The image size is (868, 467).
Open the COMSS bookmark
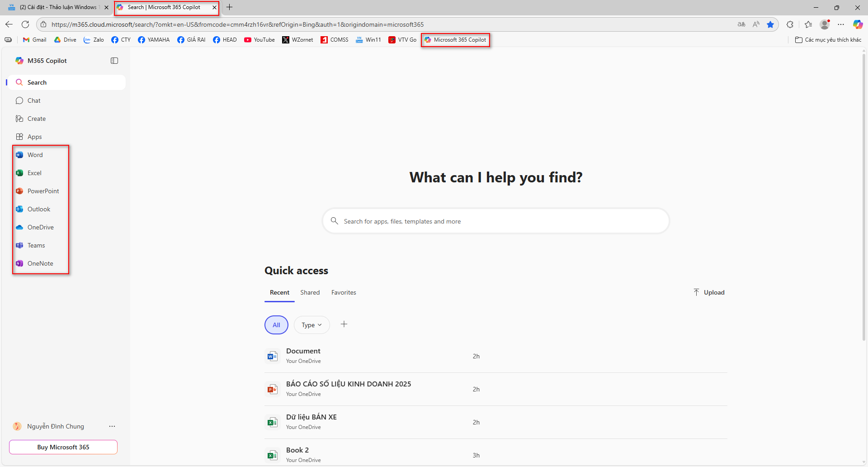pyautogui.click(x=335, y=40)
